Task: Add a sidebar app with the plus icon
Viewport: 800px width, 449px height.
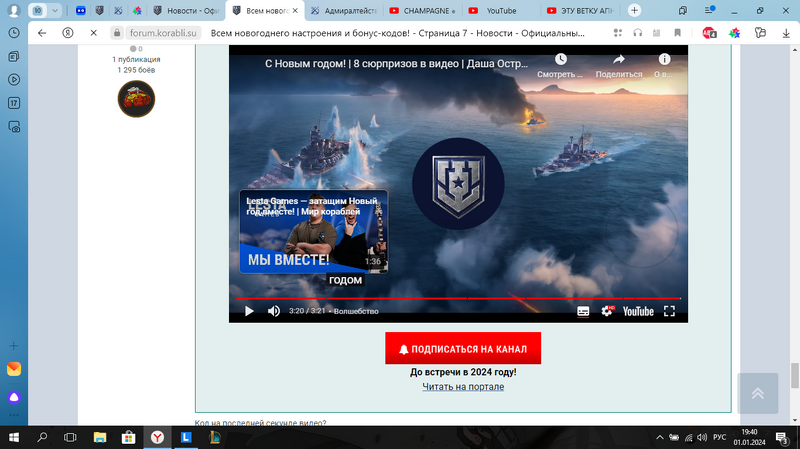Action: click(14, 346)
